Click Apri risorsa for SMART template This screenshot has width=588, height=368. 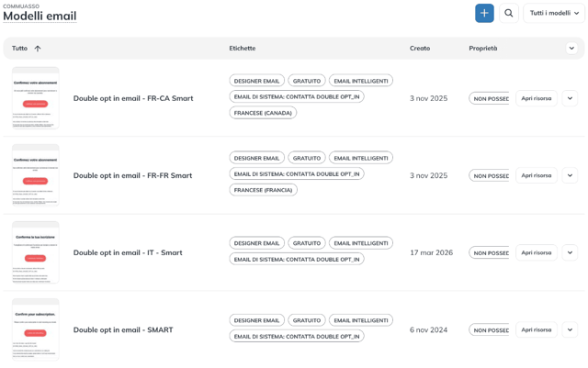537,330
